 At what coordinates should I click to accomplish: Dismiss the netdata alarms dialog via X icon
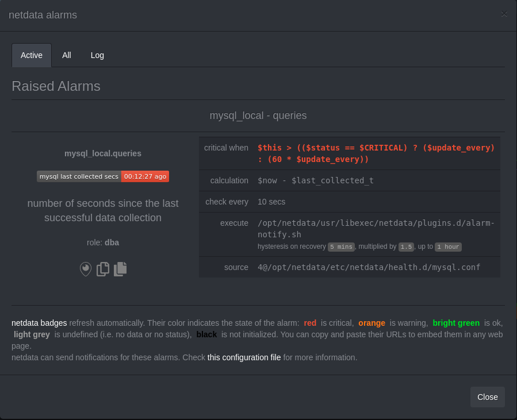click(x=504, y=14)
